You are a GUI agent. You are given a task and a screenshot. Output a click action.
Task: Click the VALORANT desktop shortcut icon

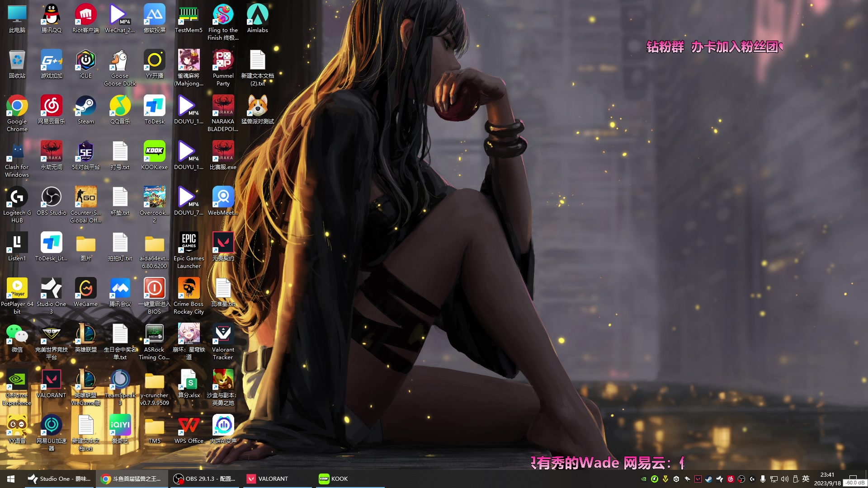tap(52, 384)
